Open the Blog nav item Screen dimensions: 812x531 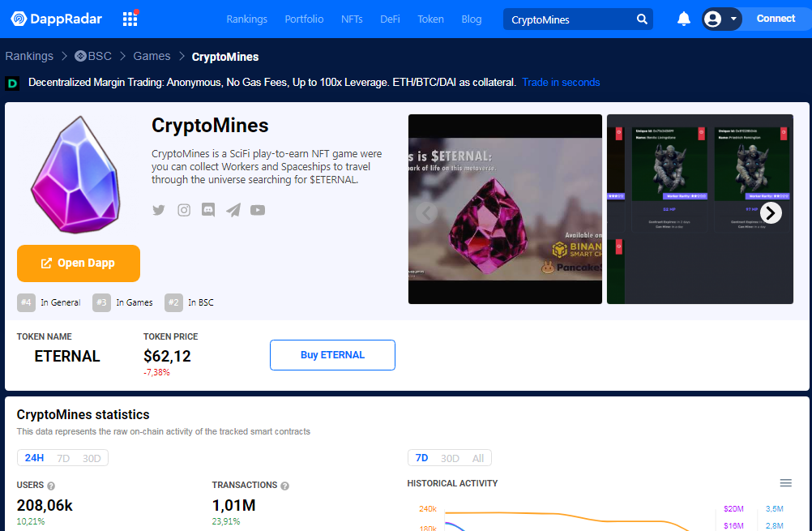click(472, 19)
